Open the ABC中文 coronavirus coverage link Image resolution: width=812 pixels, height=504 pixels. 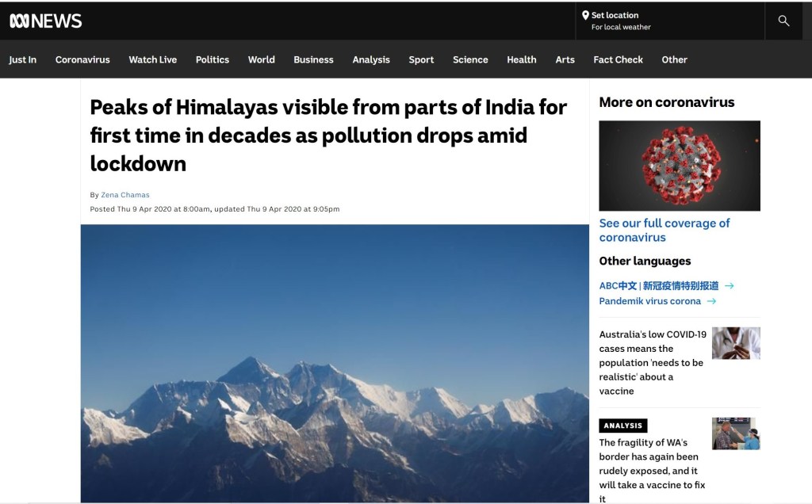(x=658, y=285)
